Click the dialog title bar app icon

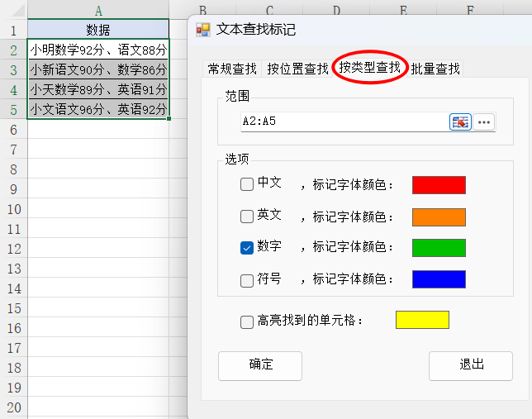click(202, 30)
